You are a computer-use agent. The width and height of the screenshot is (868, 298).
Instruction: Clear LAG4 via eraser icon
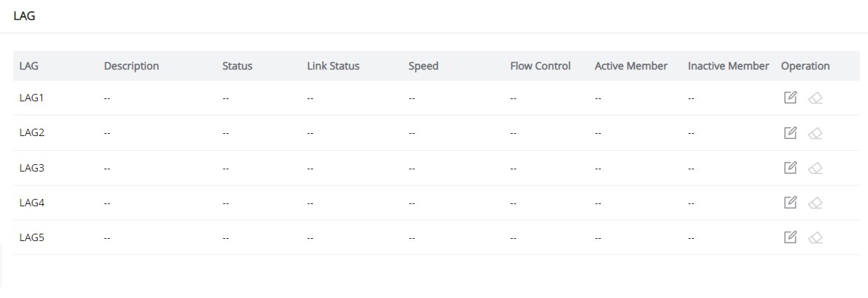tap(815, 203)
